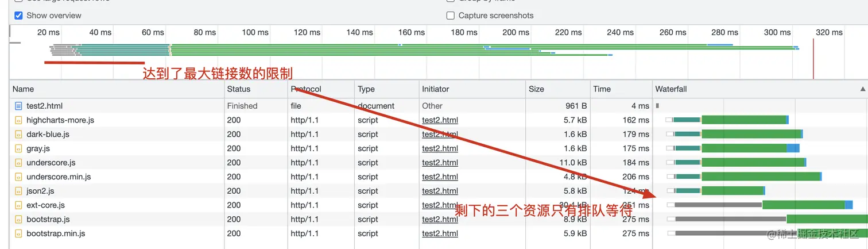Image resolution: width=868 pixels, height=249 pixels.
Task: Click the document type cell
Action: click(x=376, y=106)
